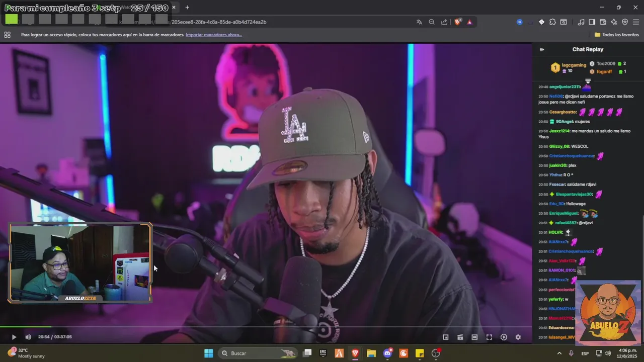Viewport: 644px width, 362px height.
Task: Collapse the Chat Replay panel
Action: pos(542,49)
